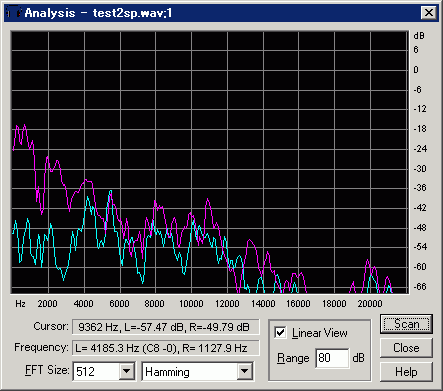443x391 pixels.
Task: Click the window title text test2sp.wav
Action: point(128,13)
